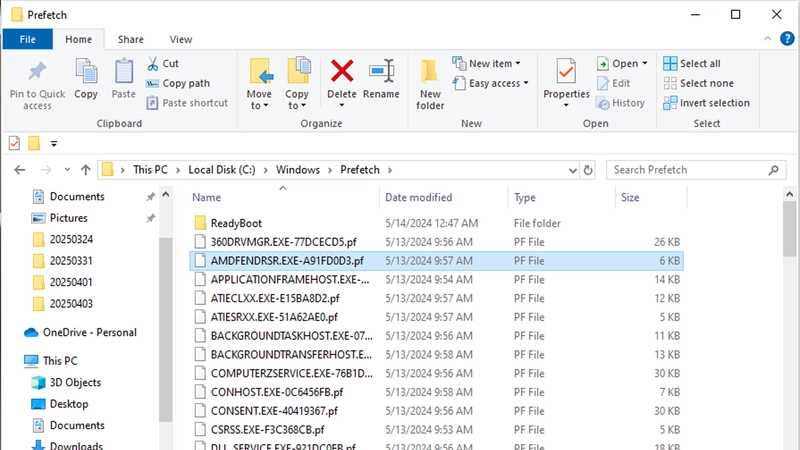Image resolution: width=800 pixels, height=450 pixels.
Task: Click Invert selection
Action: tap(707, 103)
